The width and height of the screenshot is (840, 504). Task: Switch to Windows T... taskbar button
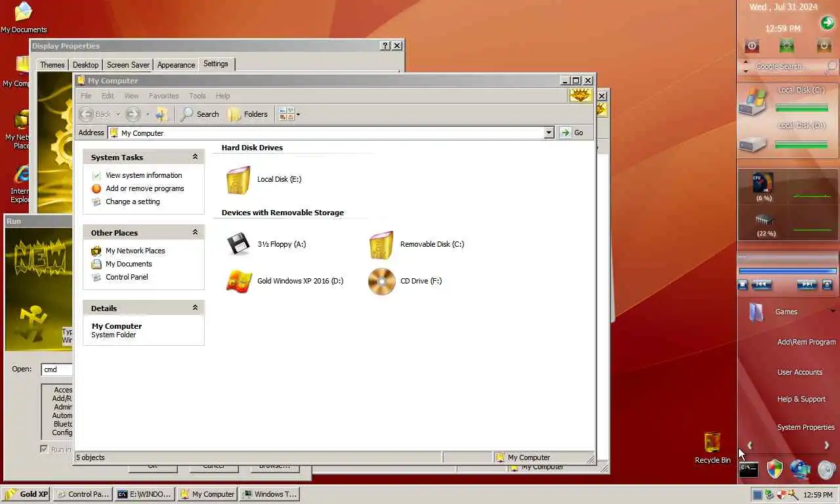(269, 494)
